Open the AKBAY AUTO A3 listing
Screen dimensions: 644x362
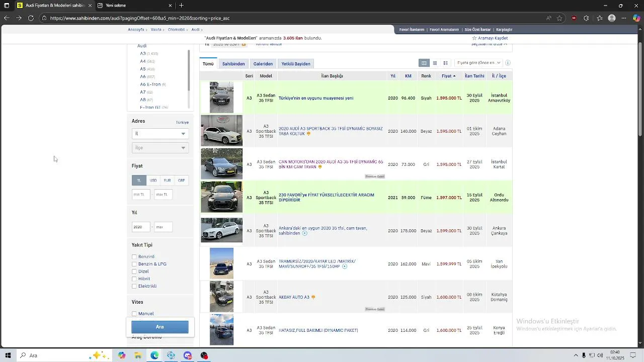coord(294,297)
